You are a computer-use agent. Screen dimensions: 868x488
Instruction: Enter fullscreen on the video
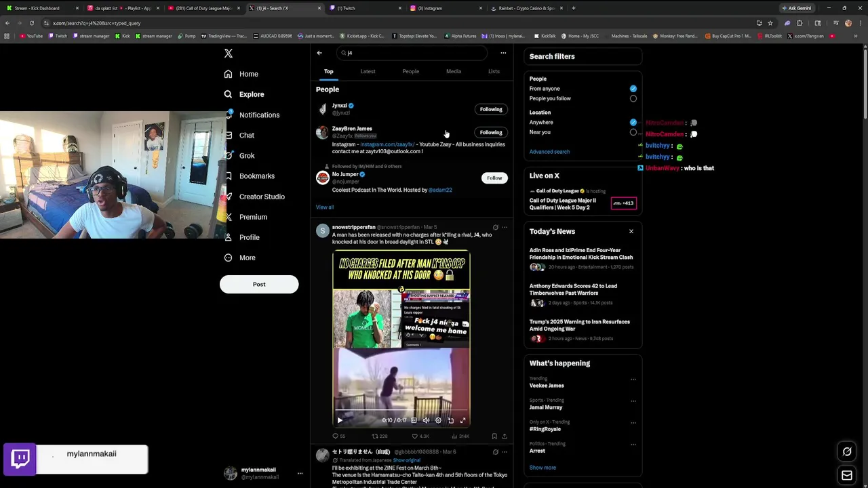pos(462,420)
